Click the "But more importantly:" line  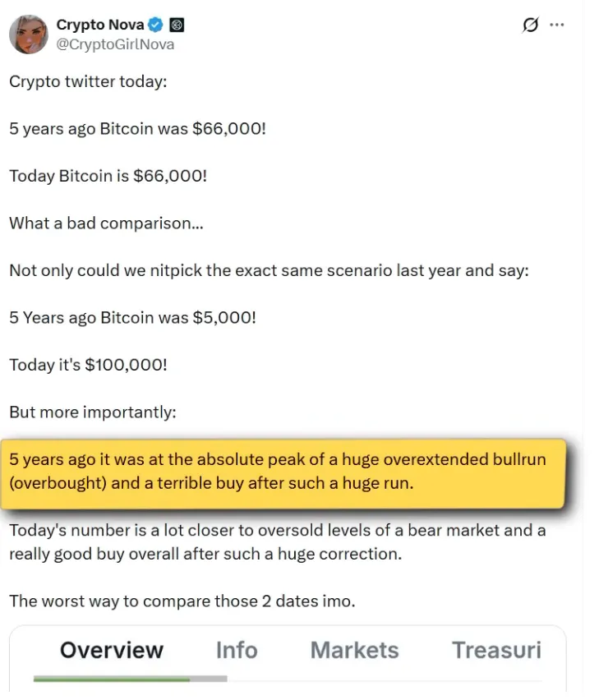click(92, 412)
